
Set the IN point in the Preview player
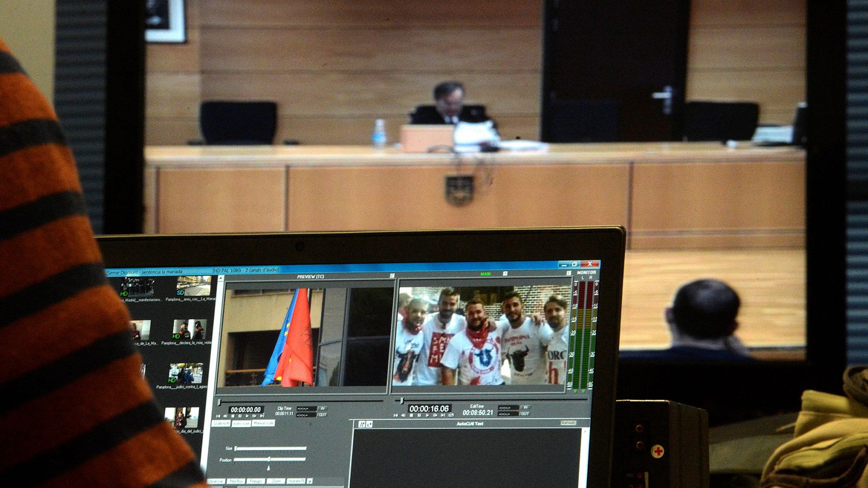322,408
